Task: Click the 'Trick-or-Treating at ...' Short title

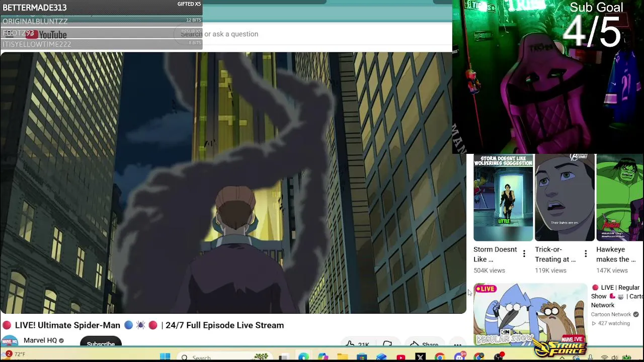Action: click(555, 254)
